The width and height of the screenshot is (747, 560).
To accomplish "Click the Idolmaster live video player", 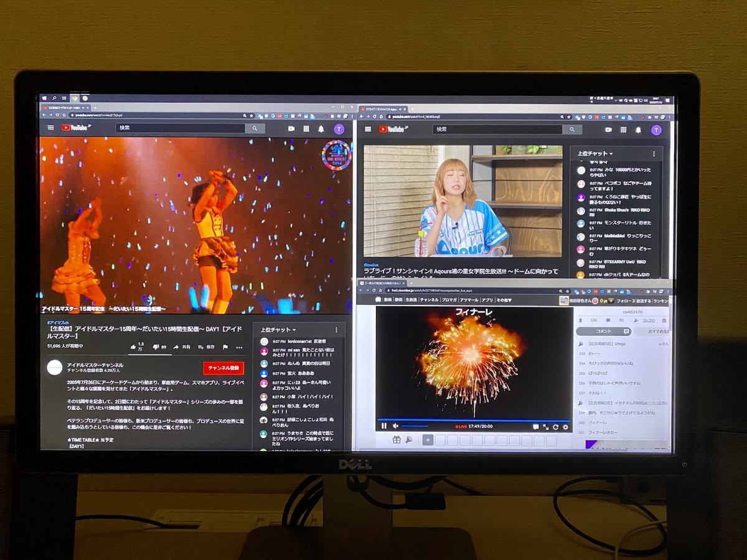I will coord(196,225).
